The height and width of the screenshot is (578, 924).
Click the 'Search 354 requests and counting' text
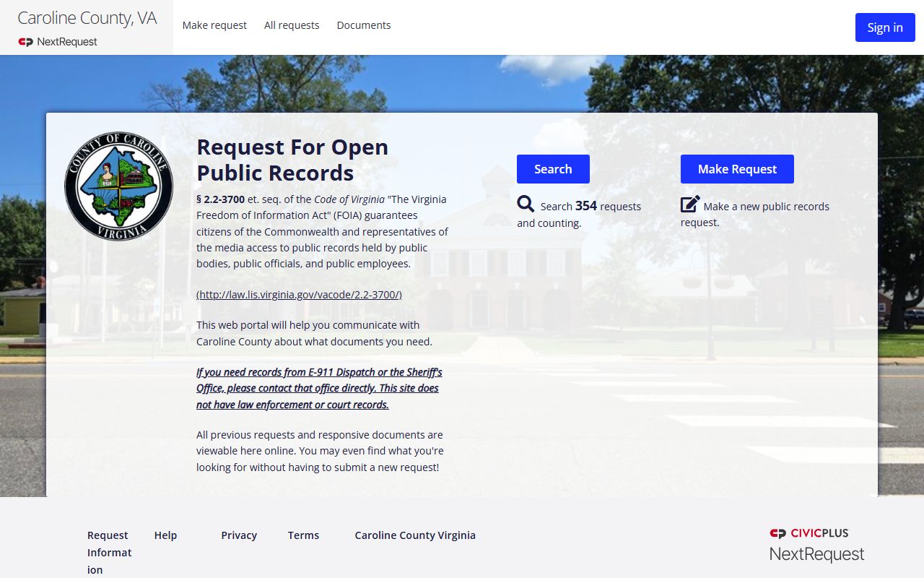coord(579,214)
